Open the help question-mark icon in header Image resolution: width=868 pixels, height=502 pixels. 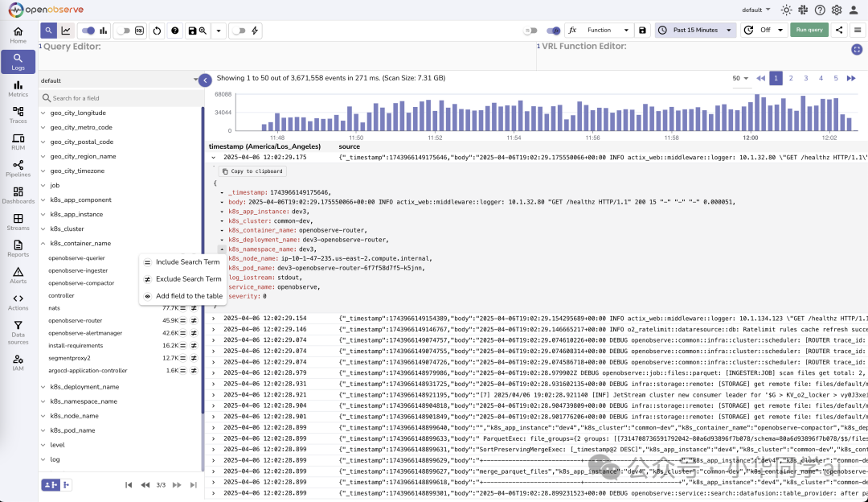[820, 10]
